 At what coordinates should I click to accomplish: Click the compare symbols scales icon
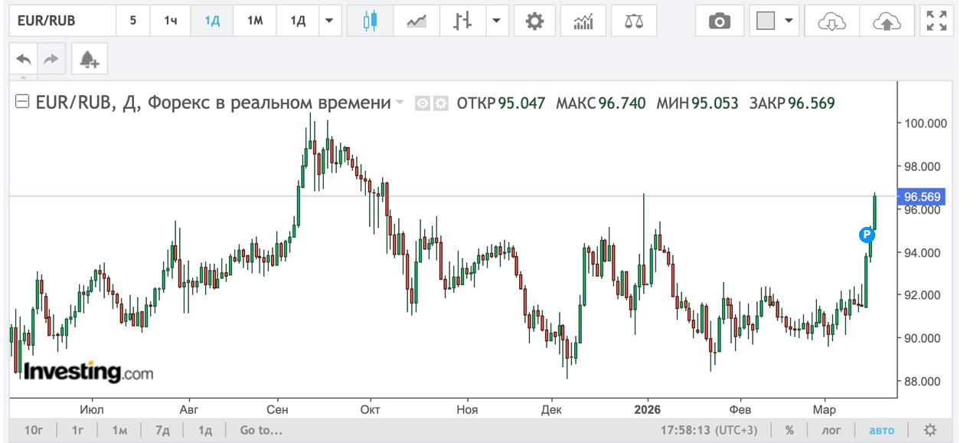tap(630, 21)
